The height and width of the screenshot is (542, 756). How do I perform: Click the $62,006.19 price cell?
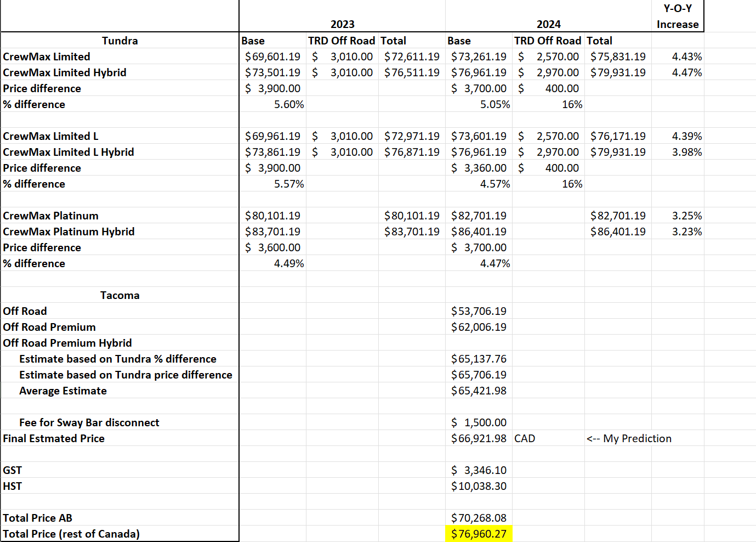(x=479, y=327)
